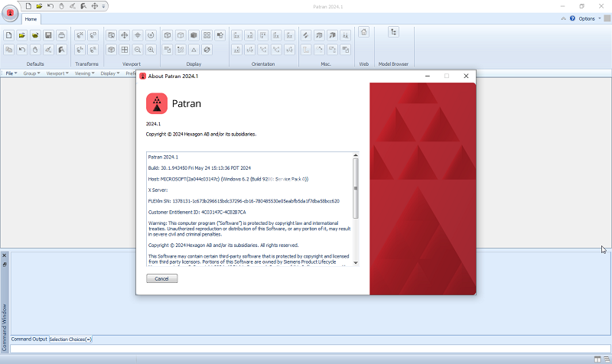Click the Save icon in Defaults group
The image size is (612, 364).
click(x=48, y=35)
